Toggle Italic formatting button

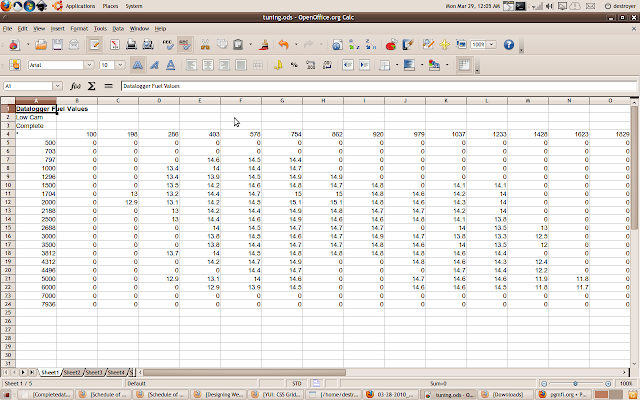tap(153, 65)
